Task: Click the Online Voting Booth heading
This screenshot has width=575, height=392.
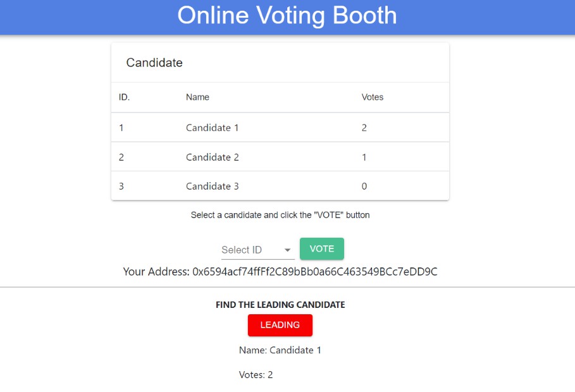Action: [287, 16]
